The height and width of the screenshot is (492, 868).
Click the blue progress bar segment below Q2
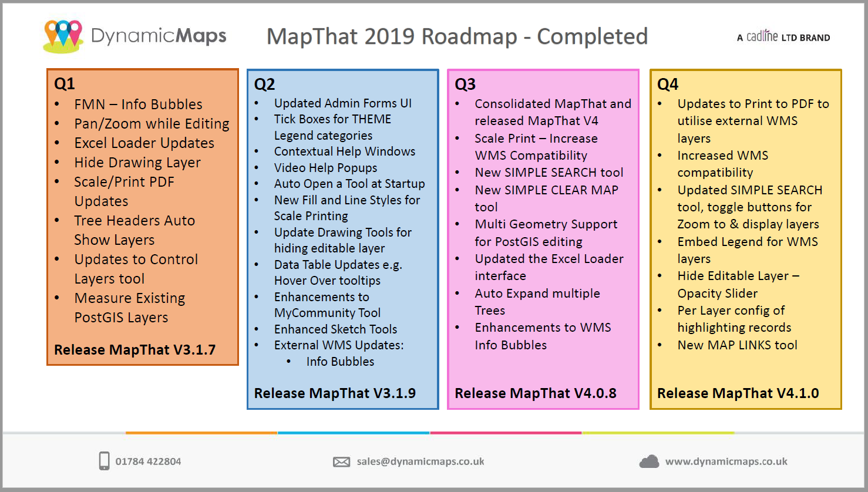tap(354, 433)
